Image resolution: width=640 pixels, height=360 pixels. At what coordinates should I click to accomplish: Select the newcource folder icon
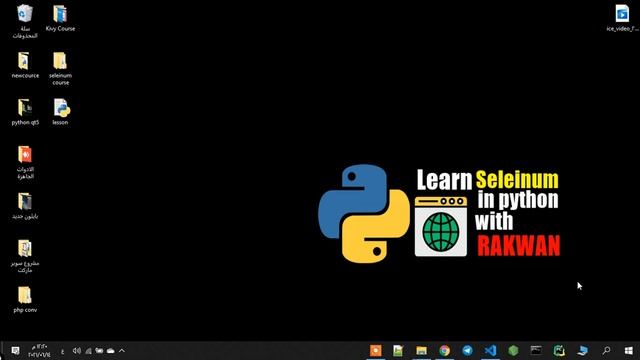point(25,65)
